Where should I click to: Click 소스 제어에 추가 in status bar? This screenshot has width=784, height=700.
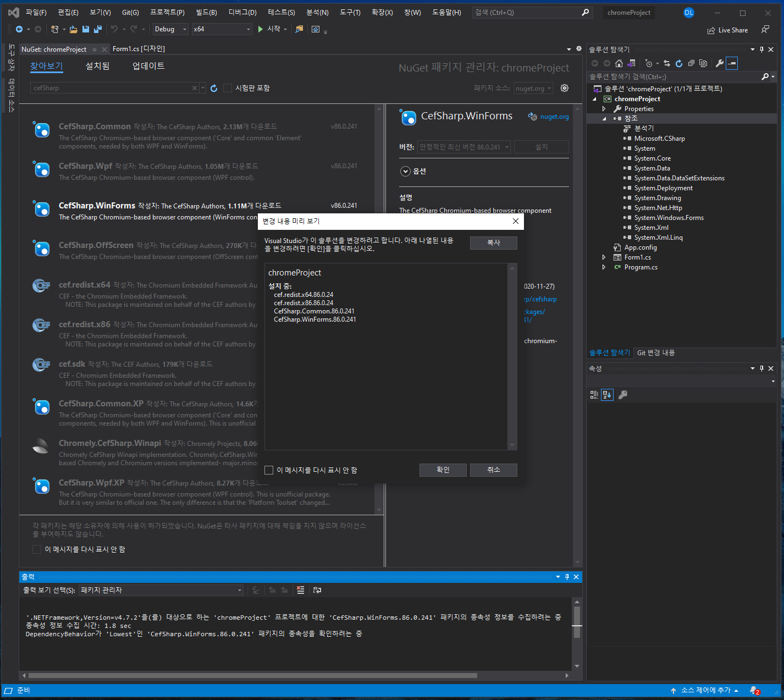point(705,691)
